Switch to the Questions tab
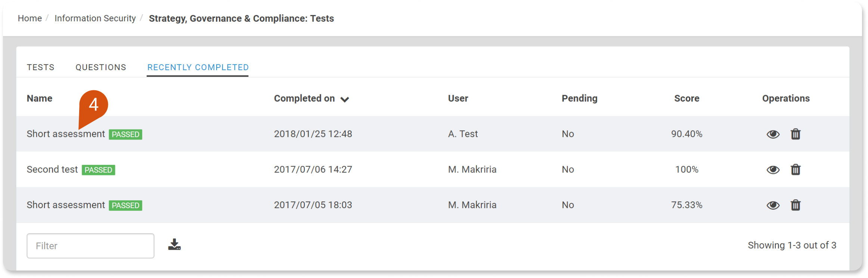The height and width of the screenshot is (278, 868). 101,67
